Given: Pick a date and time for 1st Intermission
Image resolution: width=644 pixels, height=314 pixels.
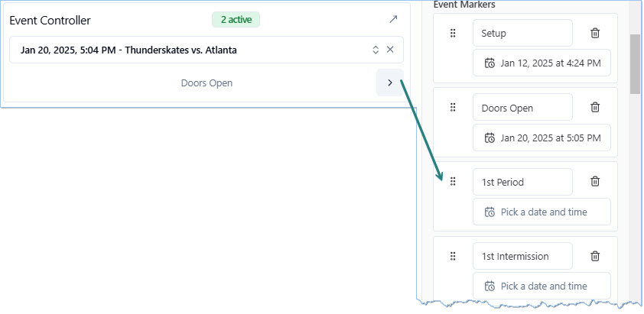Looking at the screenshot, I should coord(542,286).
